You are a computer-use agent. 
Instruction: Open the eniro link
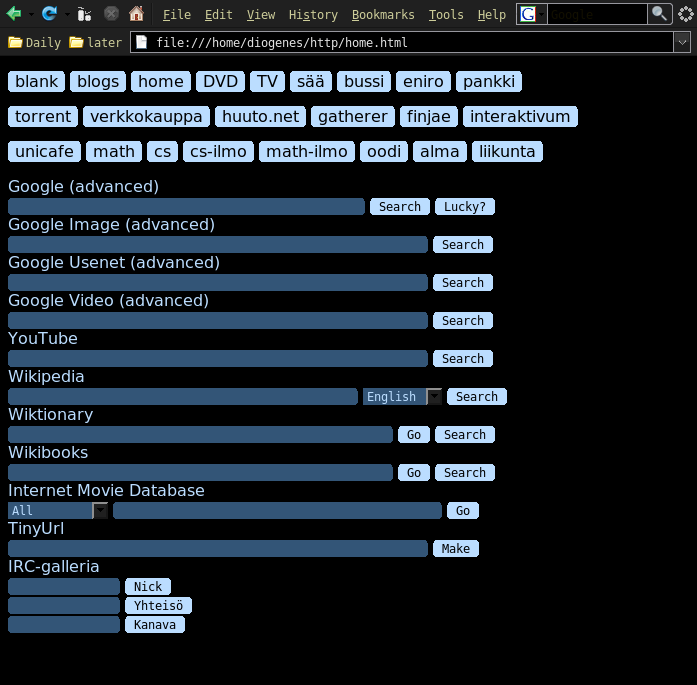pyautogui.click(x=423, y=82)
